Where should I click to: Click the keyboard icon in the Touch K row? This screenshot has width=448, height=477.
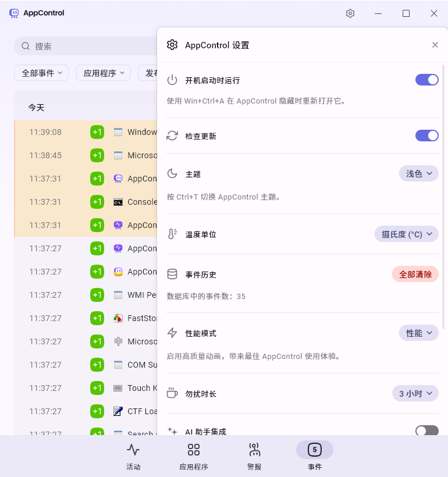click(118, 388)
